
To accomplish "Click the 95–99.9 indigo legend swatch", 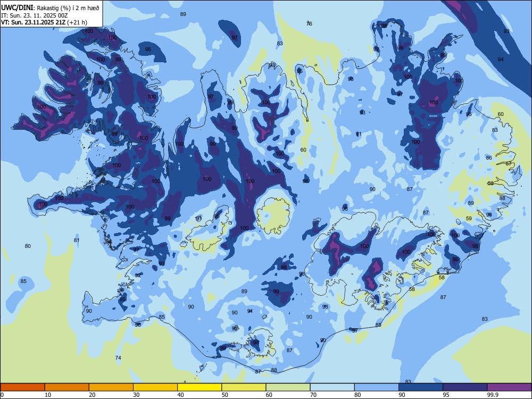I will tap(465, 387).
